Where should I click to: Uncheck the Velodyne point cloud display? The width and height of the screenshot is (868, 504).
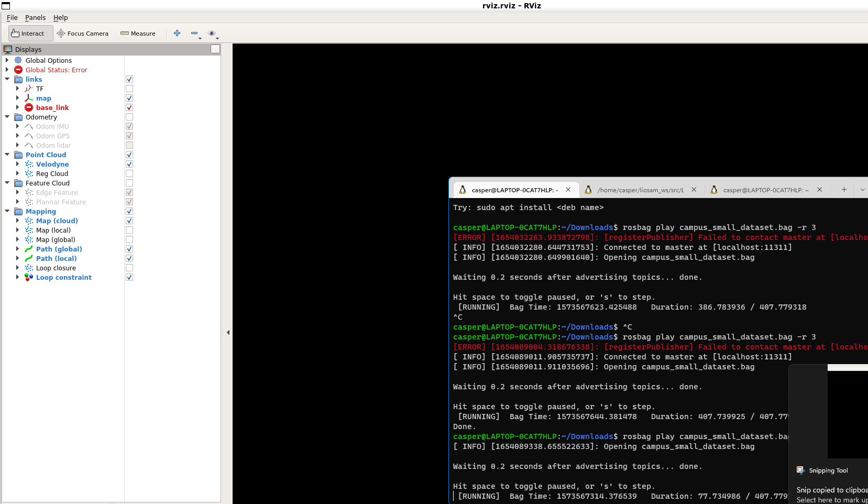coord(129,164)
